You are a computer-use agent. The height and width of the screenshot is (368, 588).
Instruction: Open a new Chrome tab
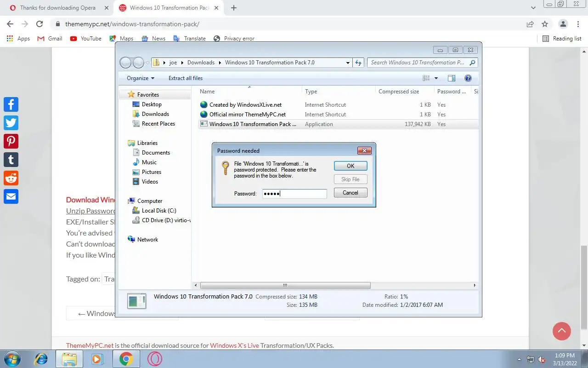click(234, 8)
